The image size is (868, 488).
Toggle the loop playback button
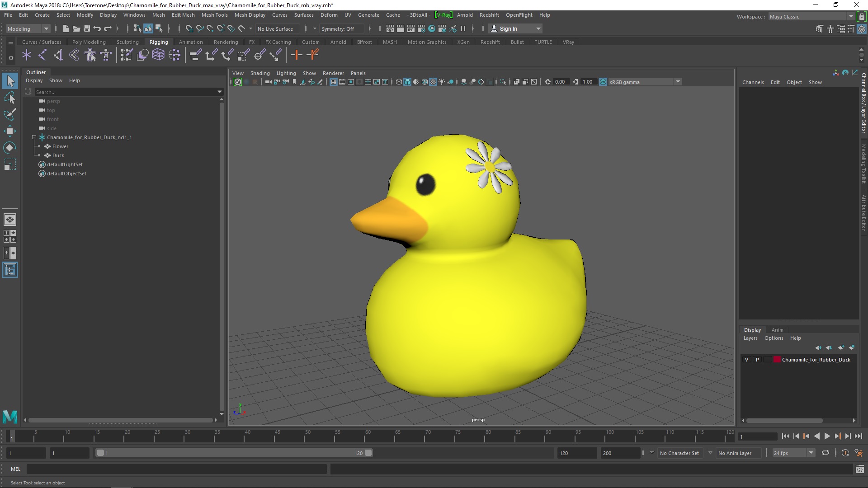point(826,453)
